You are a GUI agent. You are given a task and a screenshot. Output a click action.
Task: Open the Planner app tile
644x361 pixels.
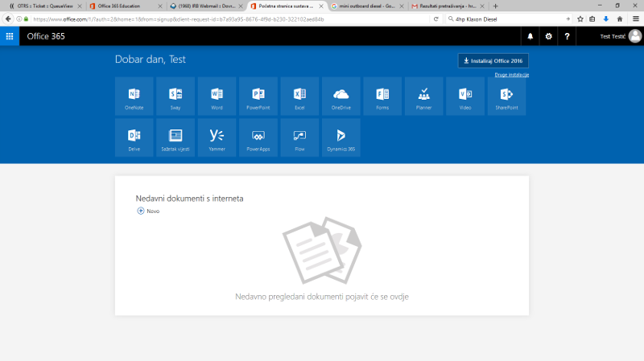pos(423,96)
